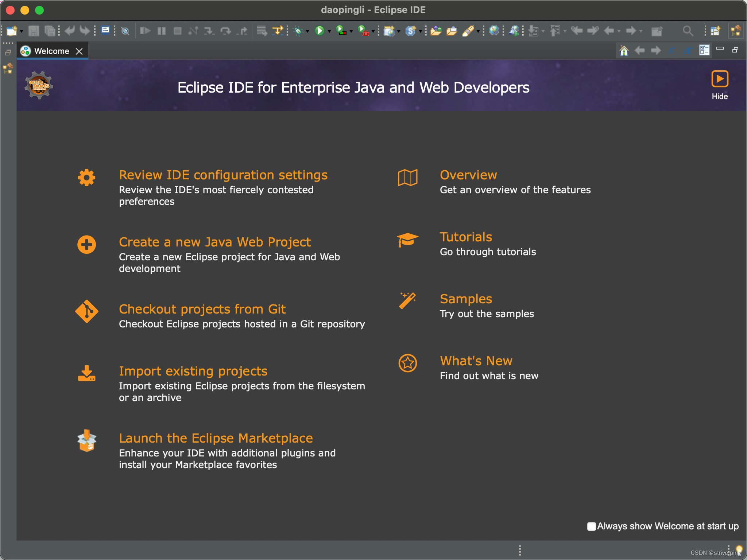
Task: Click the Step Over icon
Action: [226, 31]
